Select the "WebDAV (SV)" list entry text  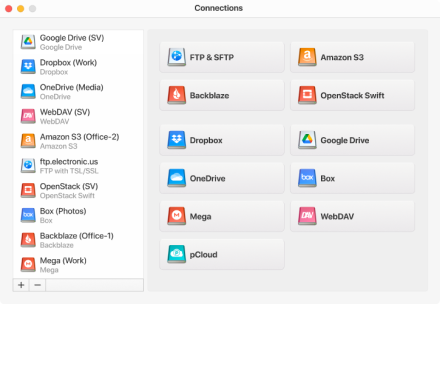coord(65,112)
